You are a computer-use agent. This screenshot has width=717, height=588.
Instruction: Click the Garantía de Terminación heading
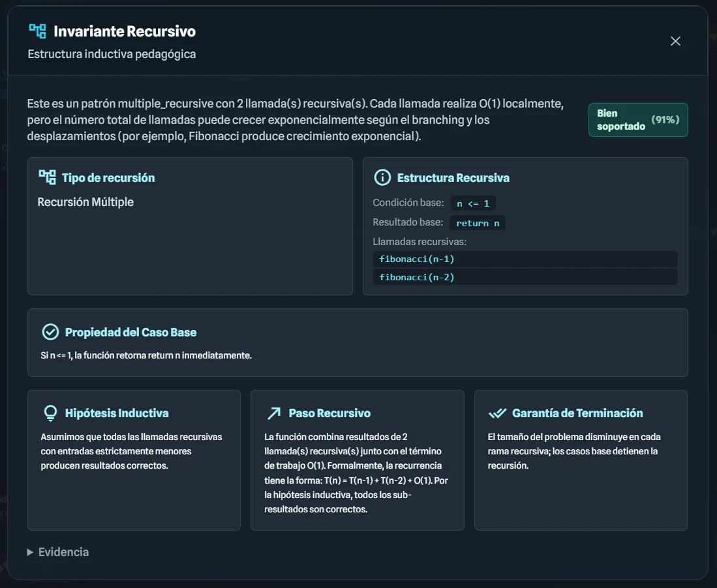[577, 413]
